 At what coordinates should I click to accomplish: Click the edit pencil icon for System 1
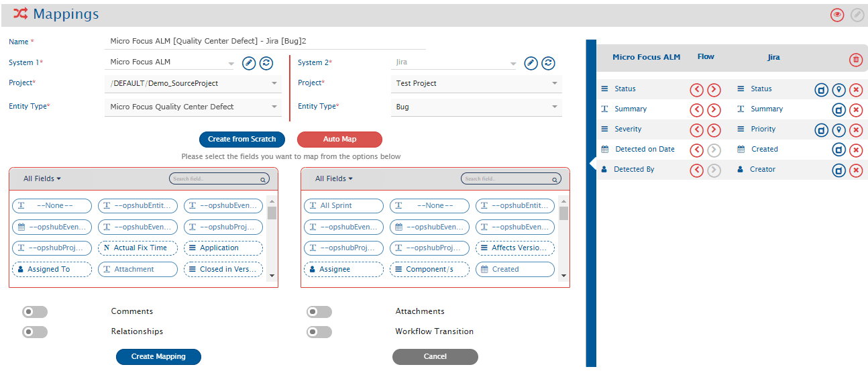[x=249, y=62]
